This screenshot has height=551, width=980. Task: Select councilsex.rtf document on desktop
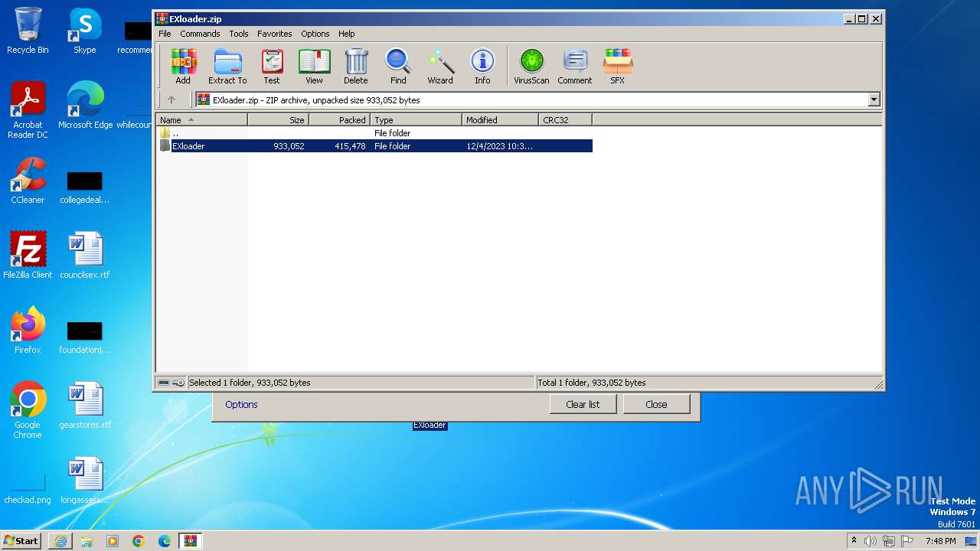[85, 256]
